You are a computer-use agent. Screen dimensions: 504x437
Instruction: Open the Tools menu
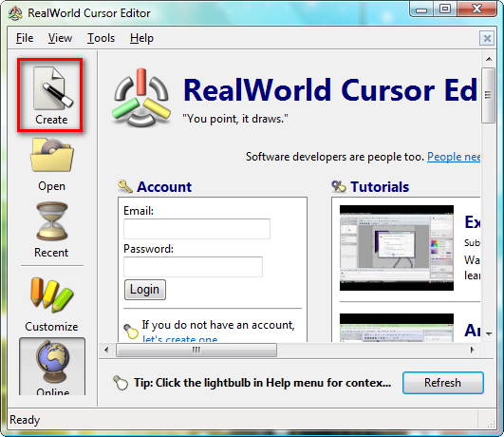(101, 38)
